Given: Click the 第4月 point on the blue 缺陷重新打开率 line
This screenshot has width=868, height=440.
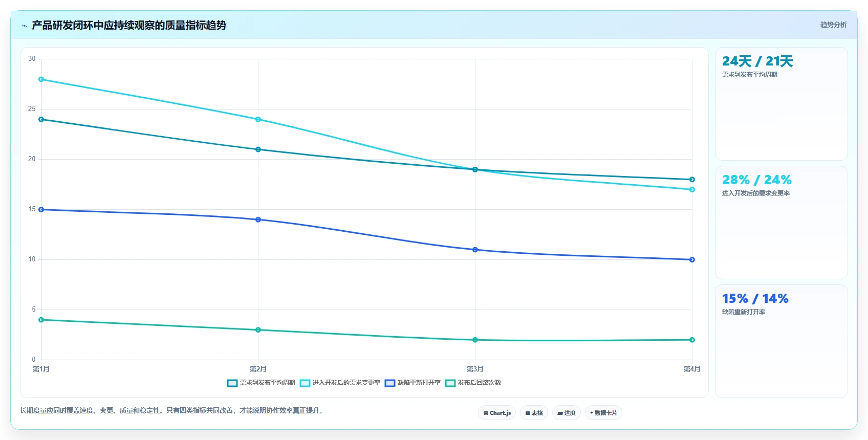Looking at the screenshot, I should [692, 260].
